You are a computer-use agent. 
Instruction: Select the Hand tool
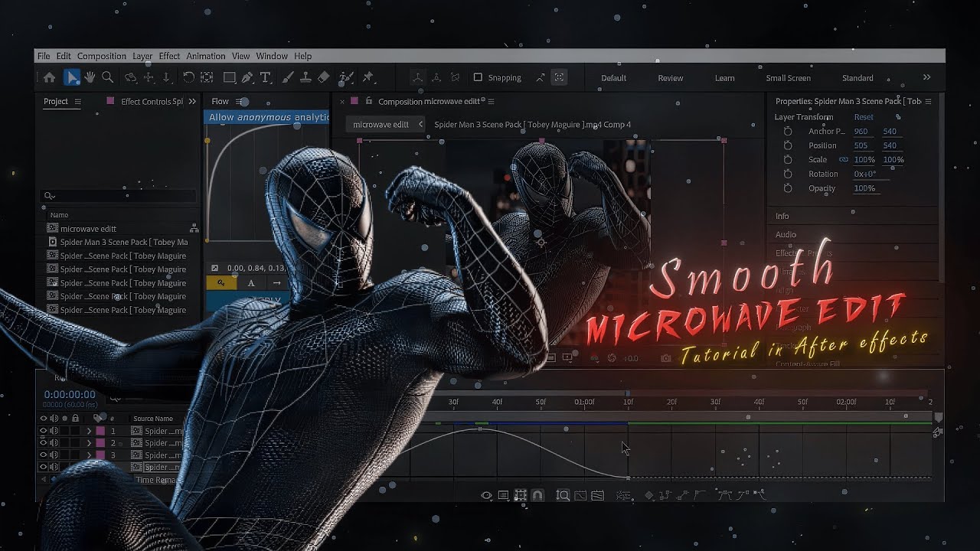[90, 77]
